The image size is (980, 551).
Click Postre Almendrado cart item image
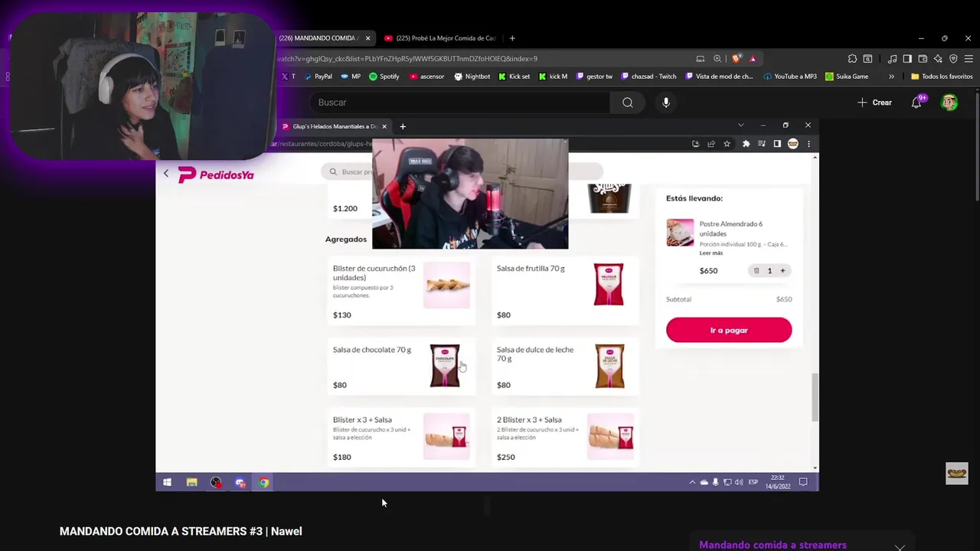(680, 233)
